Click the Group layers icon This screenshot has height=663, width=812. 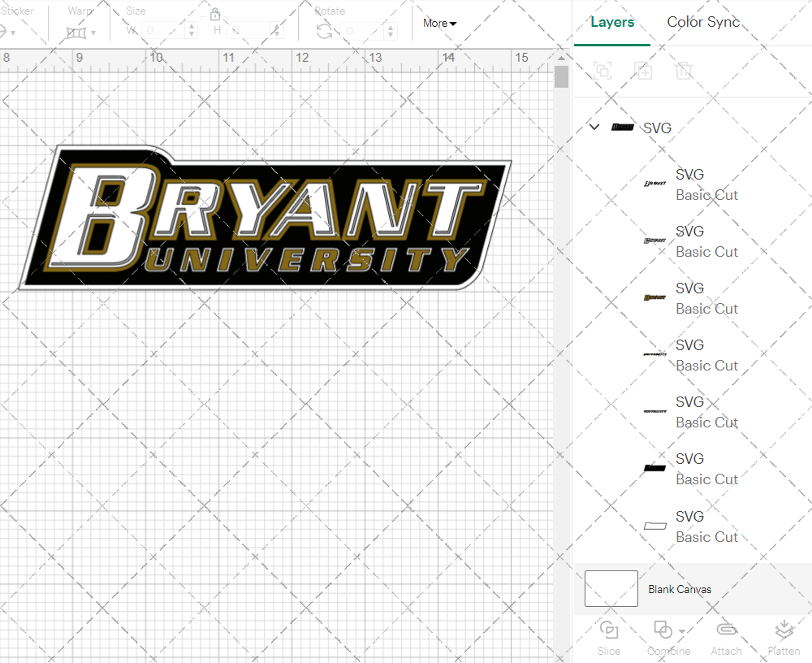tap(603, 71)
